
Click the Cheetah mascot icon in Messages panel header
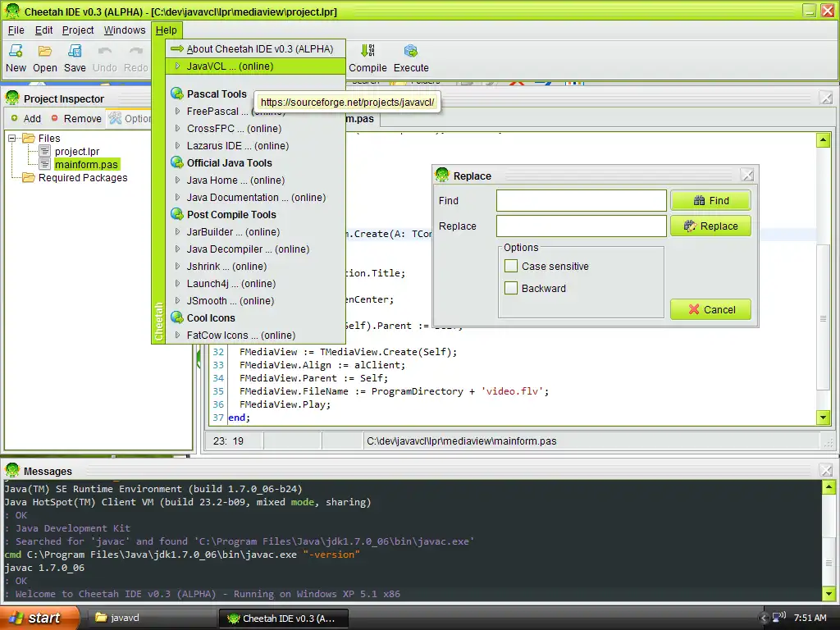pyautogui.click(x=12, y=470)
